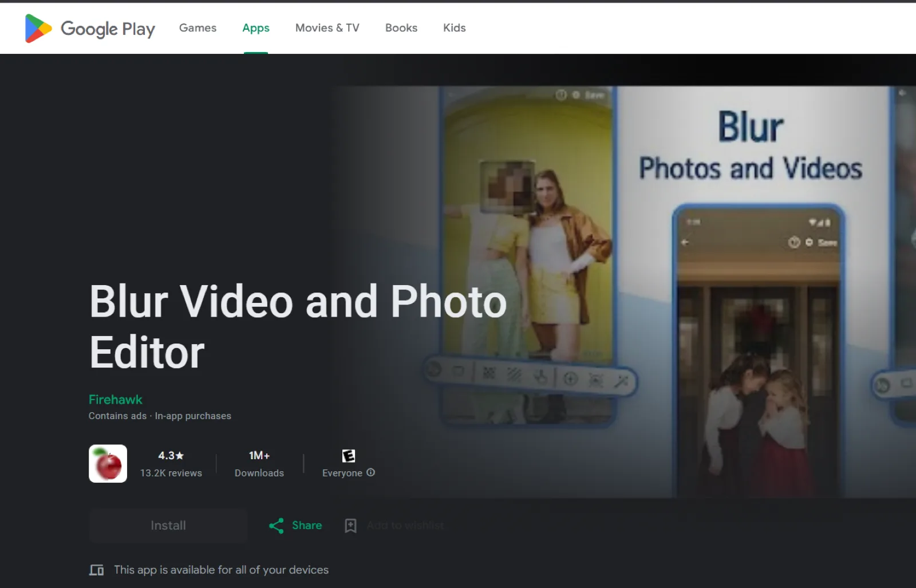Open the Everyone rating info icon
The width and height of the screenshot is (916, 588).
[x=370, y=472]
